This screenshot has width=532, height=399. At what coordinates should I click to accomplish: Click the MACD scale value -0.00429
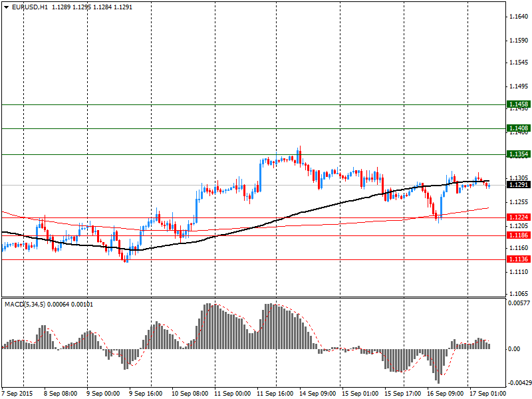coord(519,383)
